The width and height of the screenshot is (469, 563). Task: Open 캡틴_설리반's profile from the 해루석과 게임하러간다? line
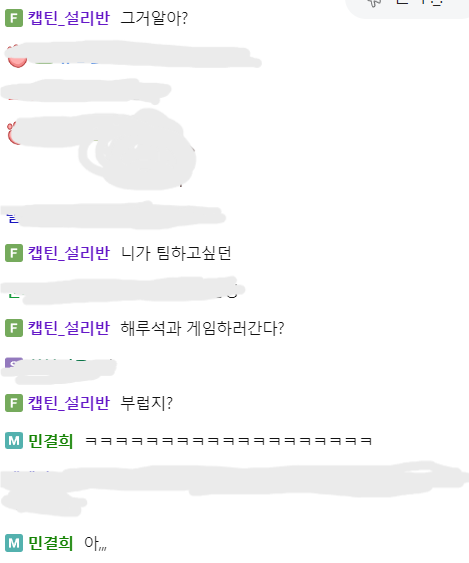69,328
